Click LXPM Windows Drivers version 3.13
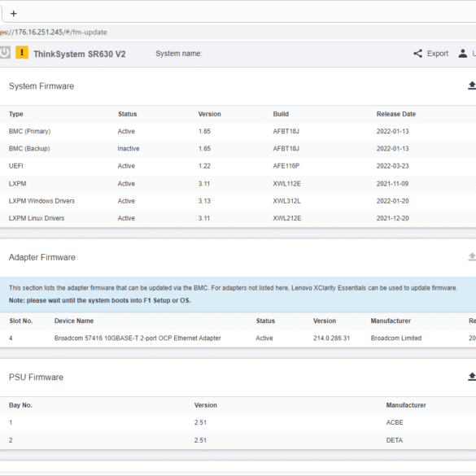476x476 pixels. click(204, 201)
